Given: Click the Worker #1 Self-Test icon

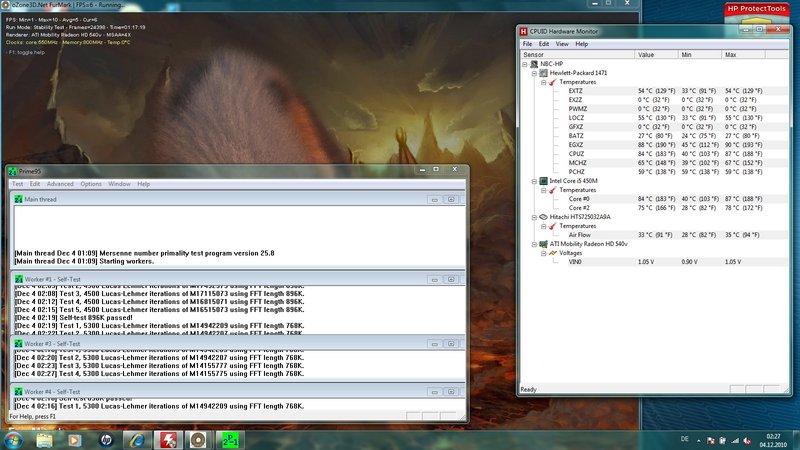Looking at the screenshot, I should coord(18,280).
